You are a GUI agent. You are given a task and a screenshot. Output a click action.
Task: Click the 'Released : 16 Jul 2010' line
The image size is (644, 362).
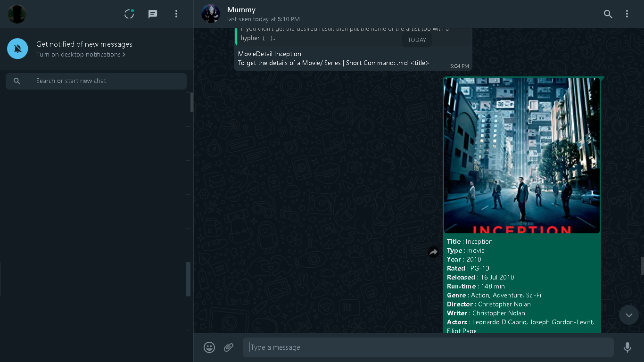tap(480, 277)
